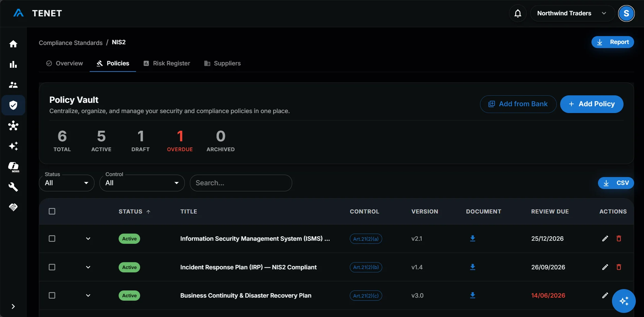Open the bar chart dashboard sidebar icon

(13, 64)
